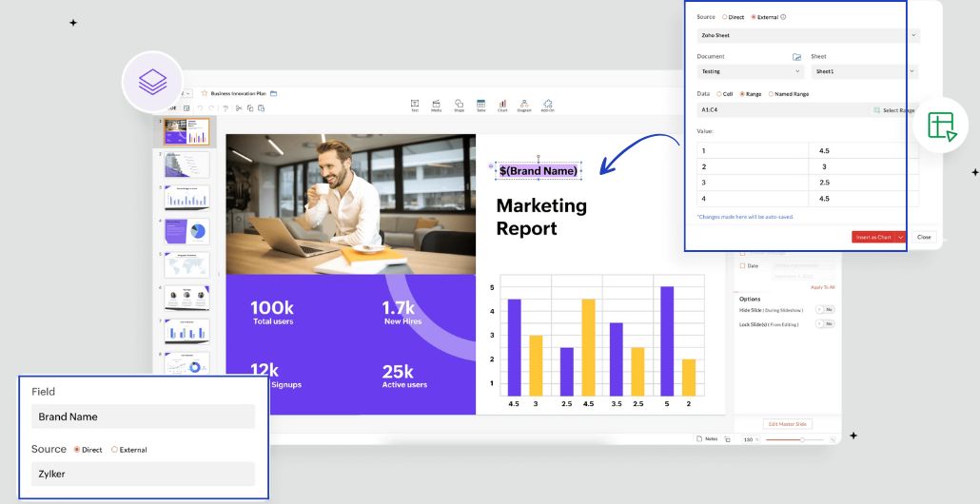Click the Undo arrow
980x504 pixels.
[200, 108]
